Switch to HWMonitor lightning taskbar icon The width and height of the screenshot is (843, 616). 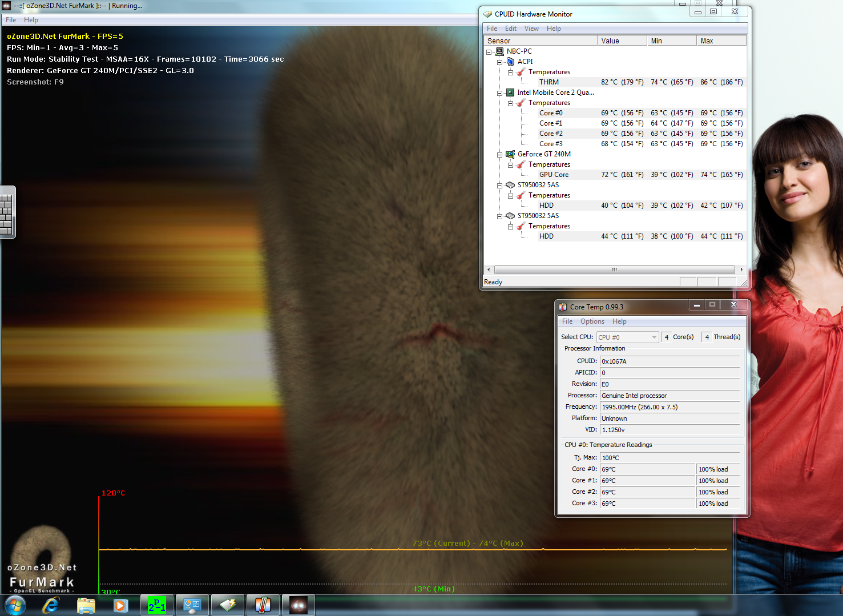pyautogui.click(x=228, y=605)
